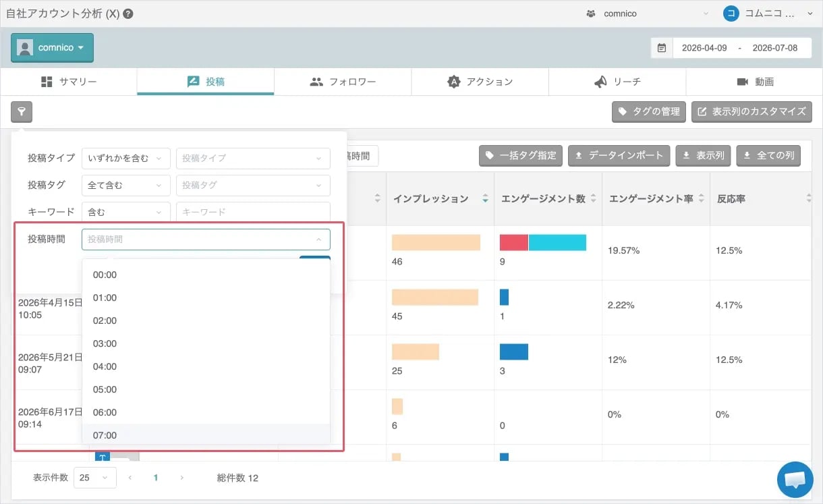Click page number 1
This screenshot has width=823, height=504.
coord(156,478)
